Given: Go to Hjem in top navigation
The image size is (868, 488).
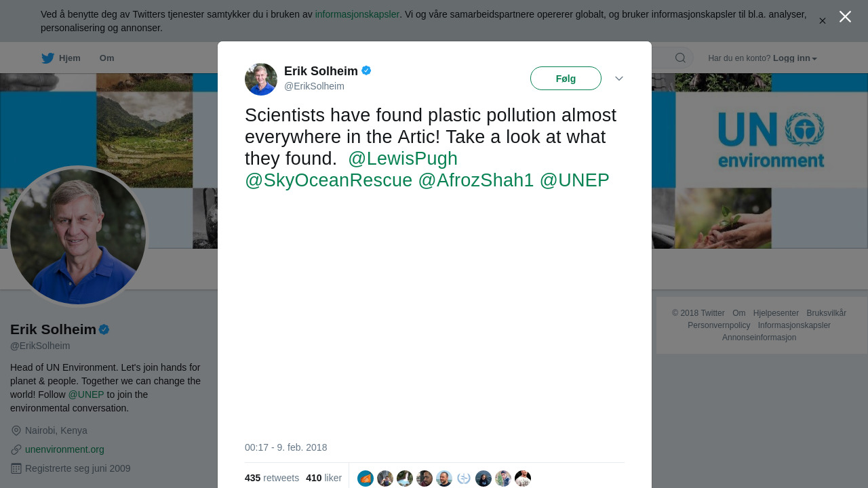Looking at the screenshot, I should tap(69, 58).
